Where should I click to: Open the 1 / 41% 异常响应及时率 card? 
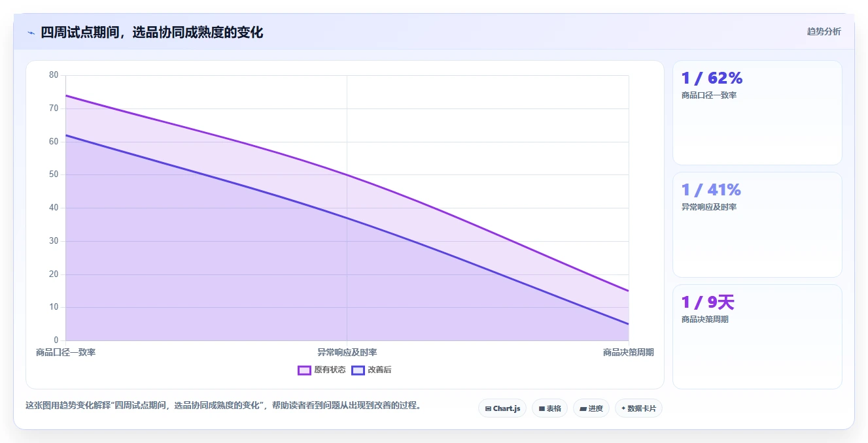757,225
